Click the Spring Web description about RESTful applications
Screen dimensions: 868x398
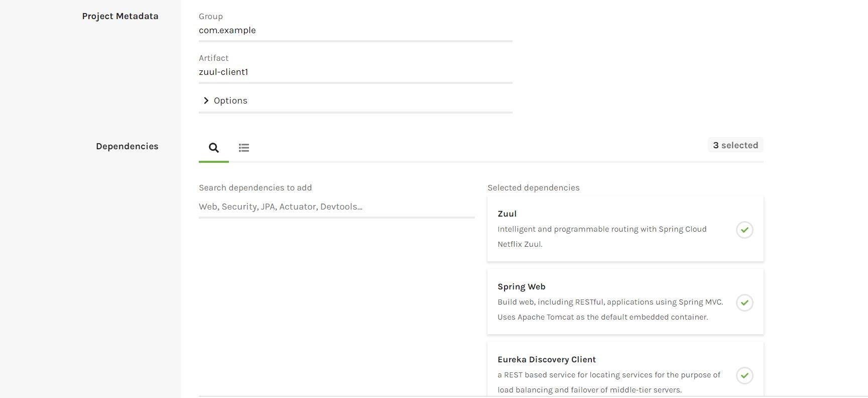[609, 309]
